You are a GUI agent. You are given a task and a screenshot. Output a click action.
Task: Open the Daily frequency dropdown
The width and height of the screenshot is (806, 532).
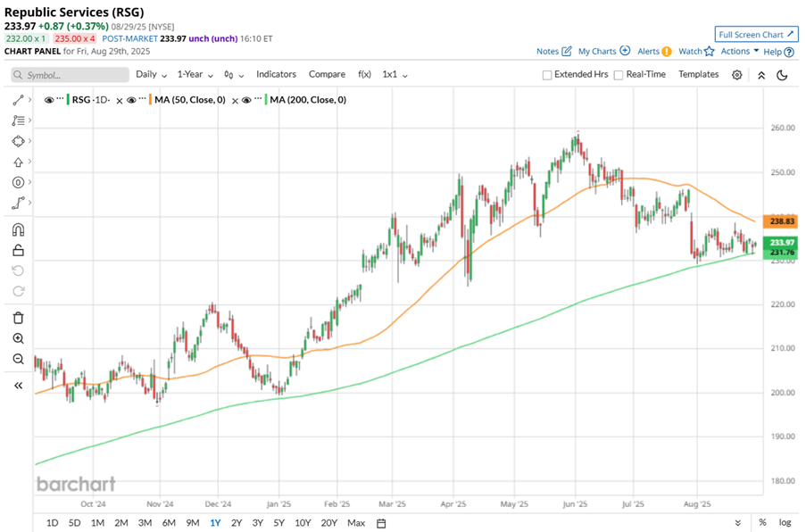coord(151,74)
